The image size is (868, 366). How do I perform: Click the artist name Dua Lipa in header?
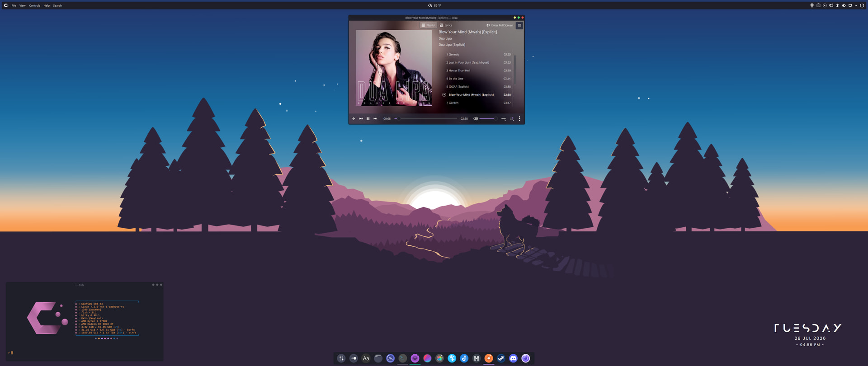click(x=445, y=38)
